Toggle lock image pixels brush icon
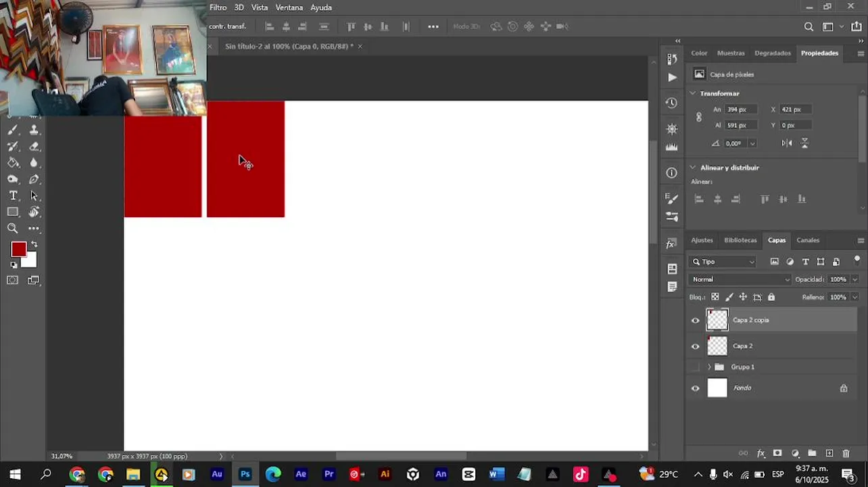 [x=729, y=297]
